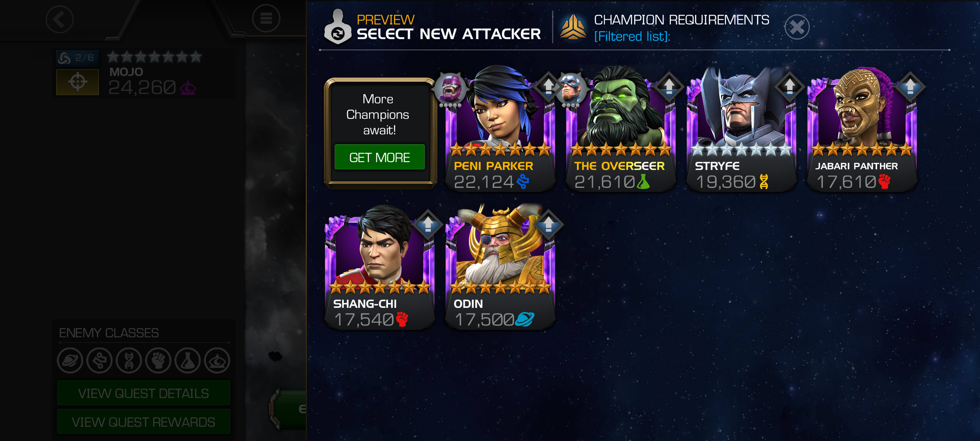Image resolution: width=980 pixels, height=441 pixels.
Task: Click the Cosmic enemy class icon
Action: (x=70, y=361)
